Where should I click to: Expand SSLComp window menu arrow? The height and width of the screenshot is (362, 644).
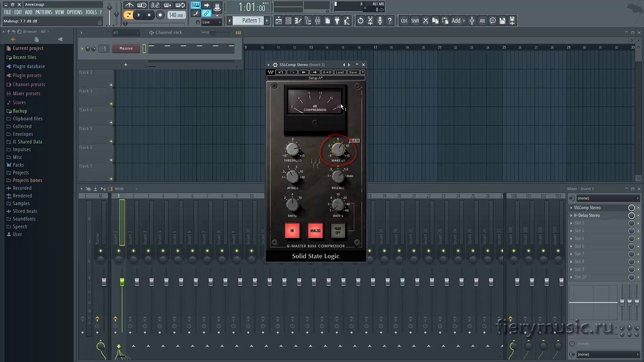269,65
